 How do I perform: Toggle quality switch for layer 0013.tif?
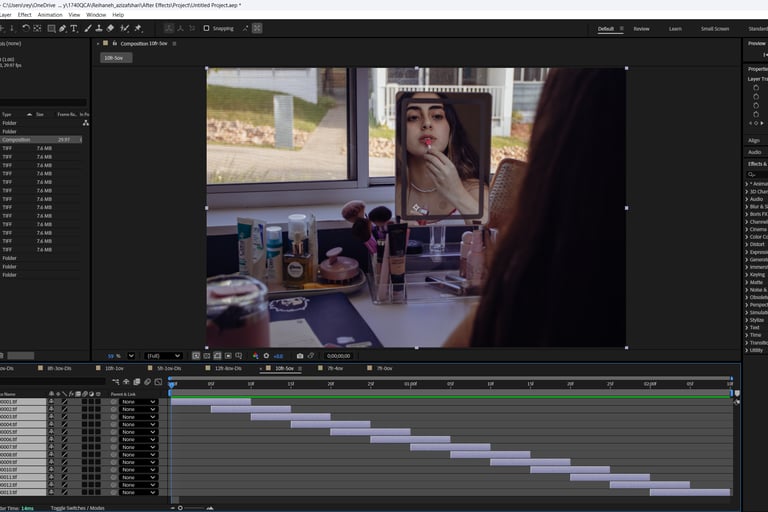[64, 492]
